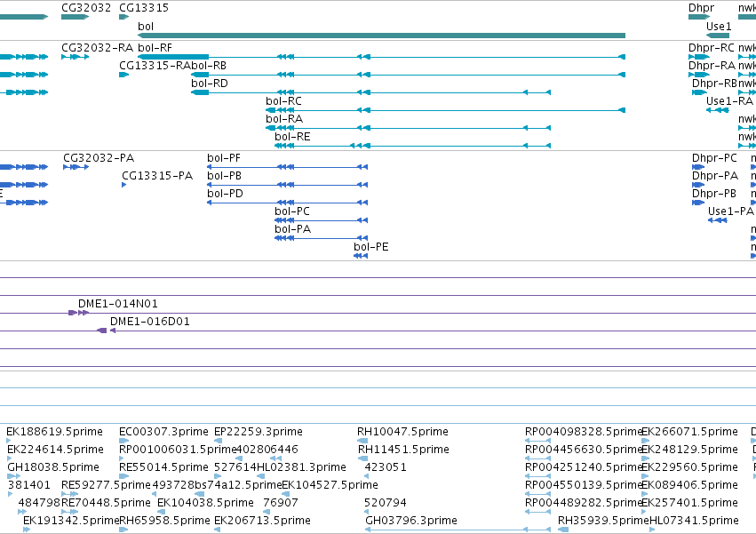Click the EP22259.3prime EST label
Viewport: 756px width, 534px height.
[259, 432]
